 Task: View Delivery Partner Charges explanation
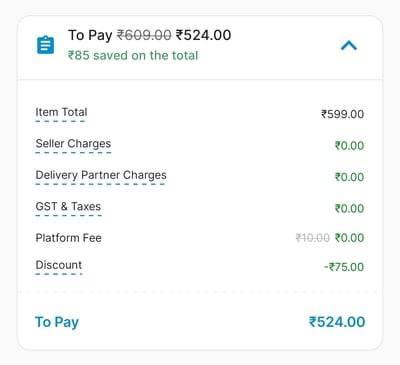point(101,175)
